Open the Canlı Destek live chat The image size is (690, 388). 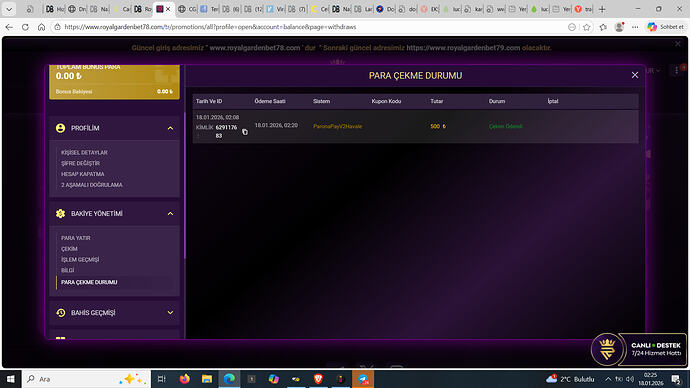coord(639,349)
